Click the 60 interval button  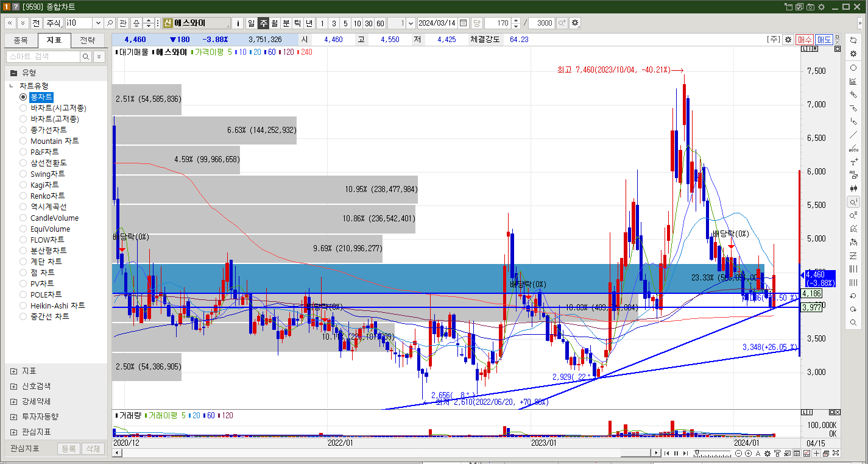coord(380,23)
